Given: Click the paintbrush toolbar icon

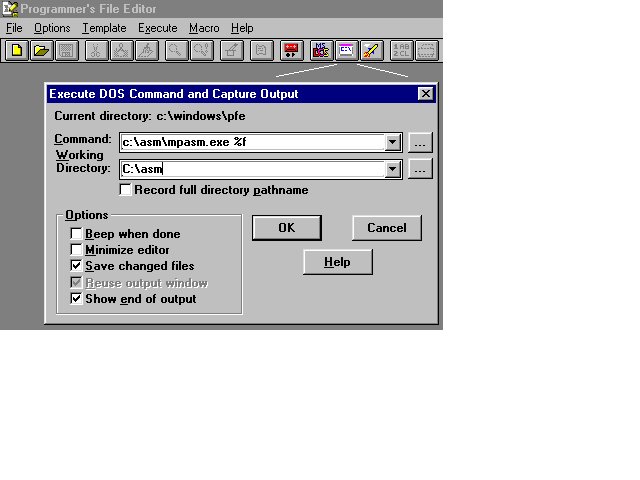Looking at the screenshot, I should click(x=371, y=50).
